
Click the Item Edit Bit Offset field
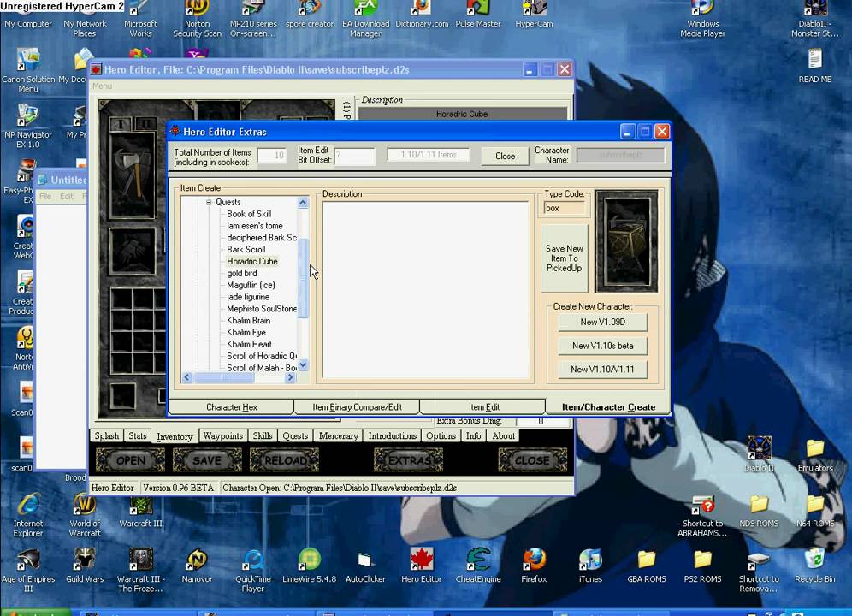pos(355,156)
